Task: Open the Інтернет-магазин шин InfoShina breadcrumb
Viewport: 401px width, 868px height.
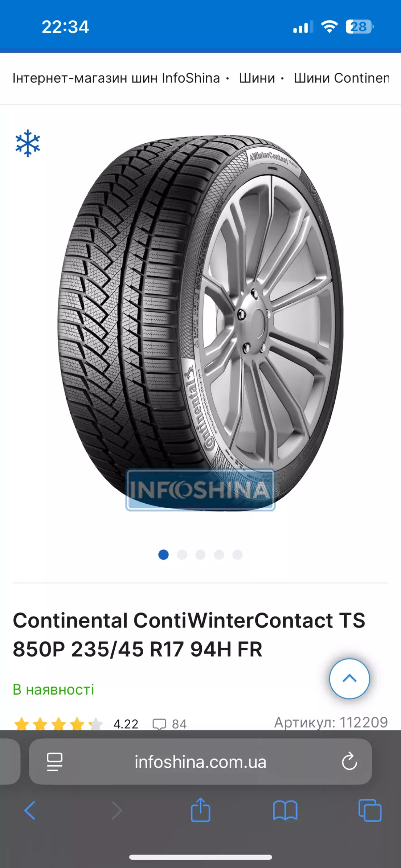Action: (116, 78)
